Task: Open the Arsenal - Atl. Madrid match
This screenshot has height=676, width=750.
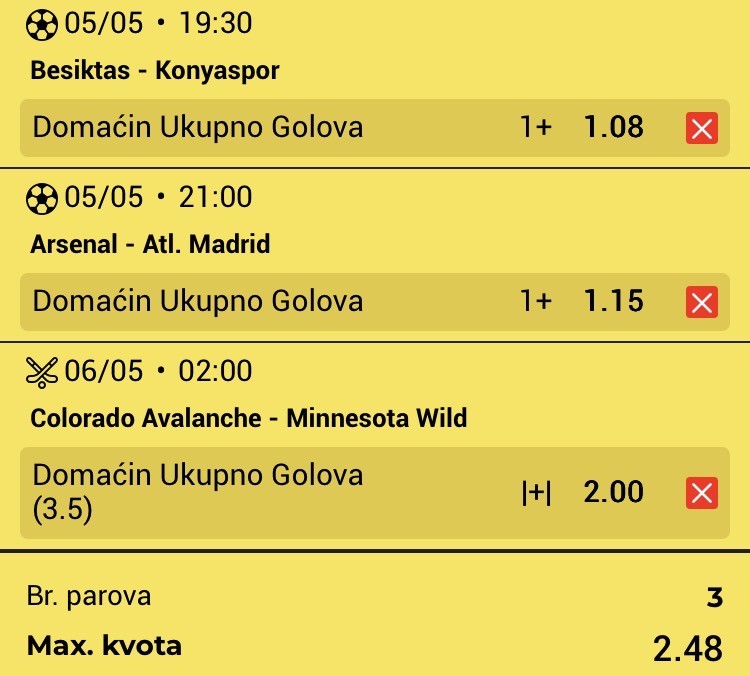Action: point(150,244)
